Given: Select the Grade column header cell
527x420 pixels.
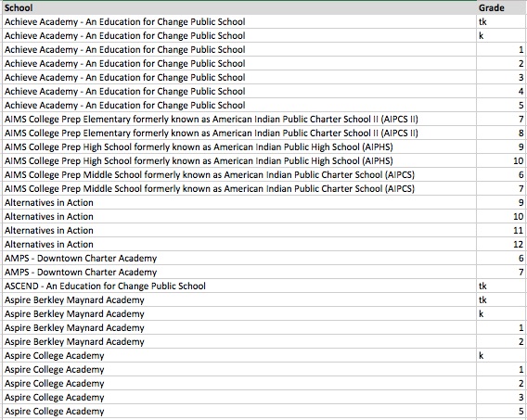Looking at the screenshot, I should [501, 7].
